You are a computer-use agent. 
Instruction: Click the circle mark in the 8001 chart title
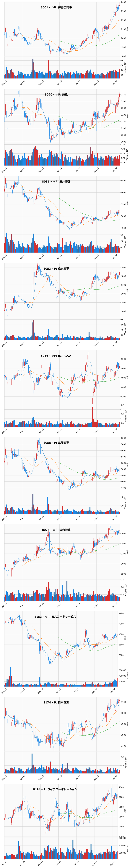[53, 7]
